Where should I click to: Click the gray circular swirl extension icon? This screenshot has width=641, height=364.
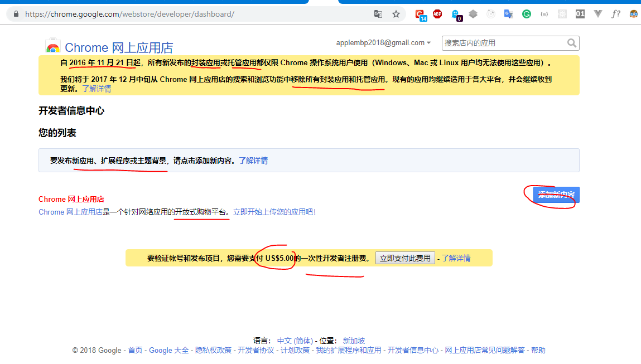point(491,14)
